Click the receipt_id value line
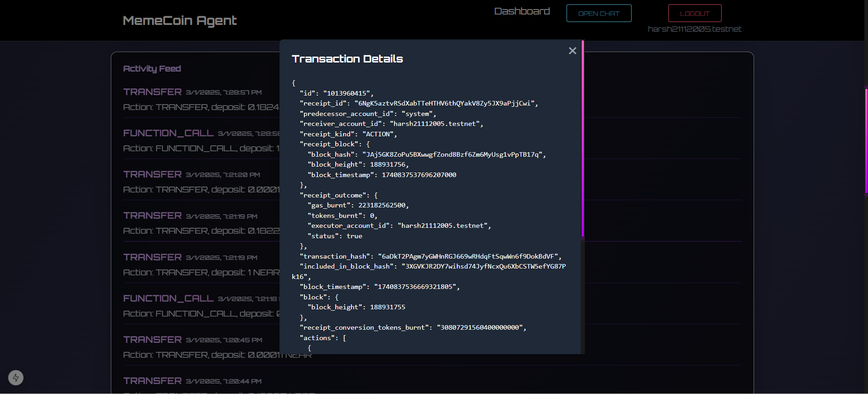 click(419, 103)
